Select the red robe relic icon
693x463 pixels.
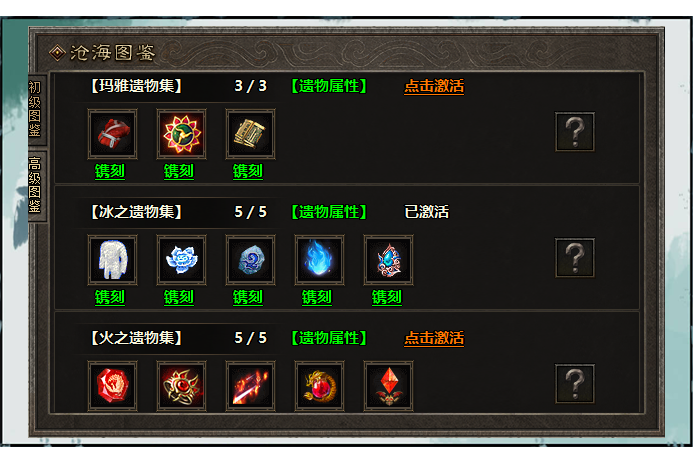pyautogui.click(x=112, y=134)
